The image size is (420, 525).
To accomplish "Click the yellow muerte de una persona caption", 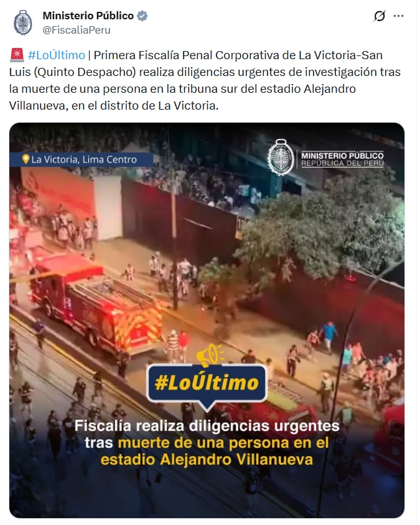I will click(223, 443).
